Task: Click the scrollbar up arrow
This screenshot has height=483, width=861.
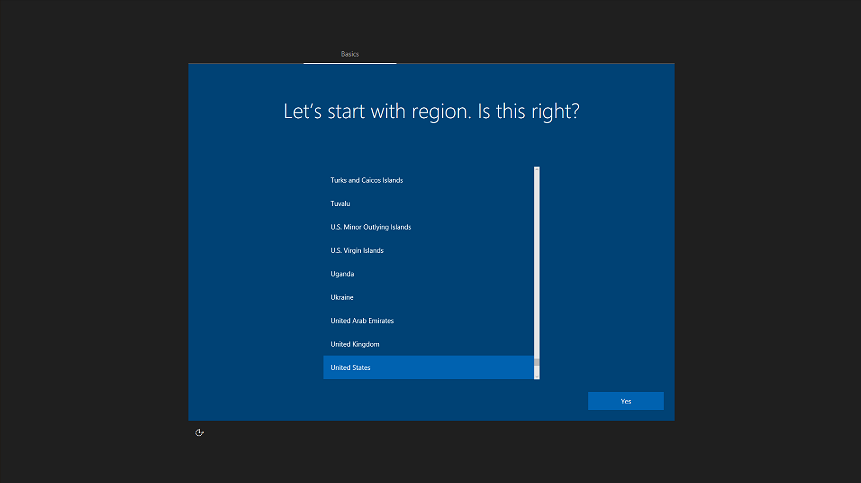Action: click(537, 170)
